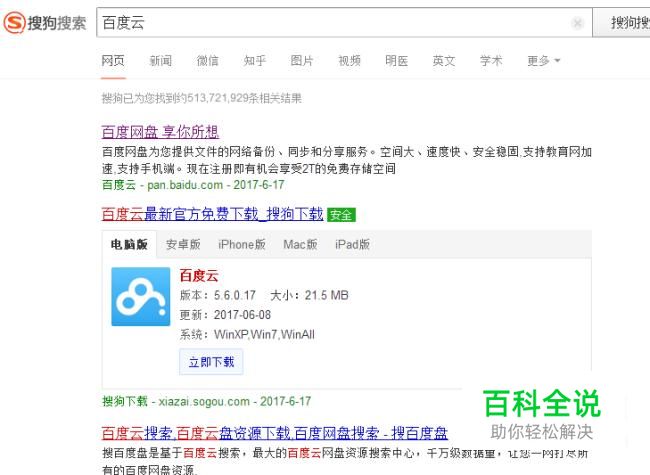Click the system text WinXP,Win7,WinAll
650x475 pixels.
[264, 334]
